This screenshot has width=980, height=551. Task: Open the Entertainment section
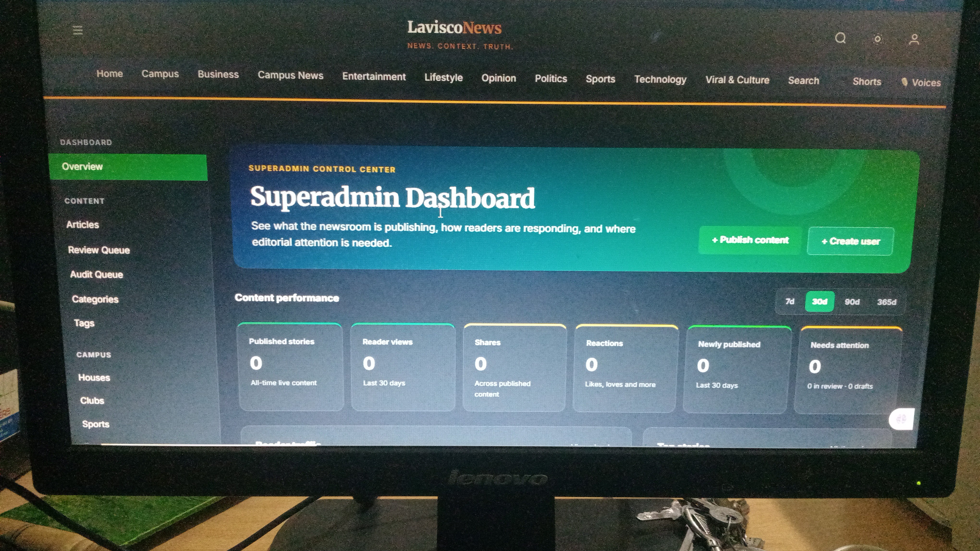click(374, 76)
